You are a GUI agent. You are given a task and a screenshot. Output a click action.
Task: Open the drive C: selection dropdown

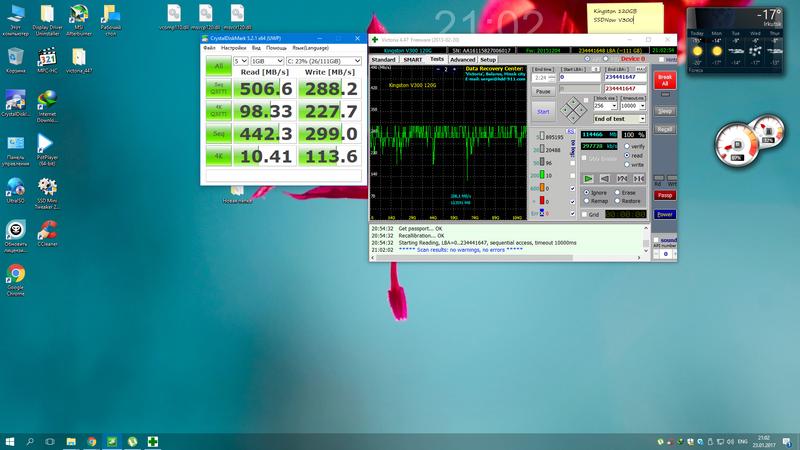[323, 61]
